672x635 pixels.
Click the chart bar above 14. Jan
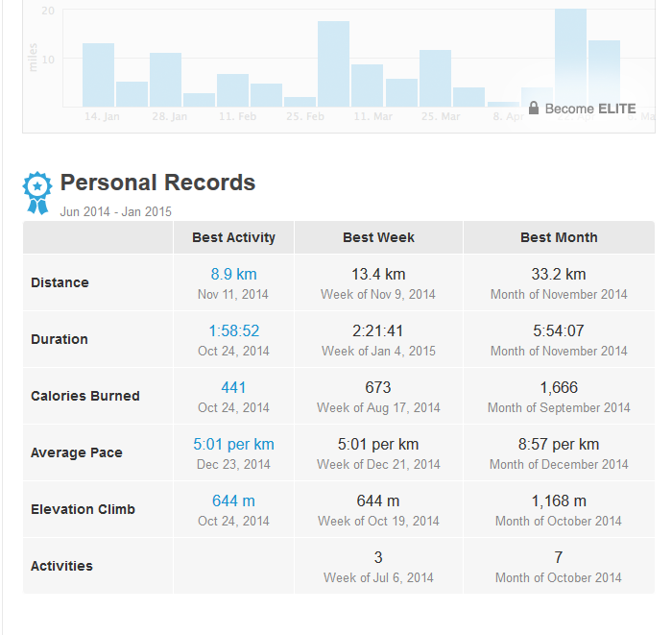tap(98, 75)
